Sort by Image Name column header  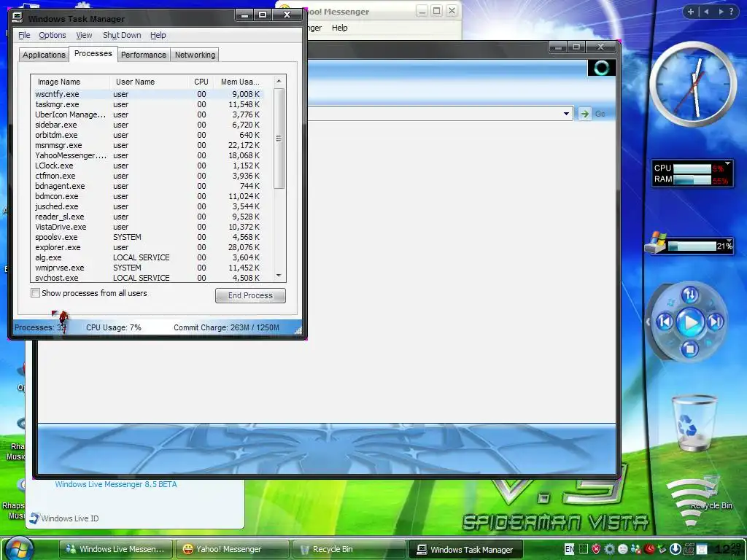point(70,82)
